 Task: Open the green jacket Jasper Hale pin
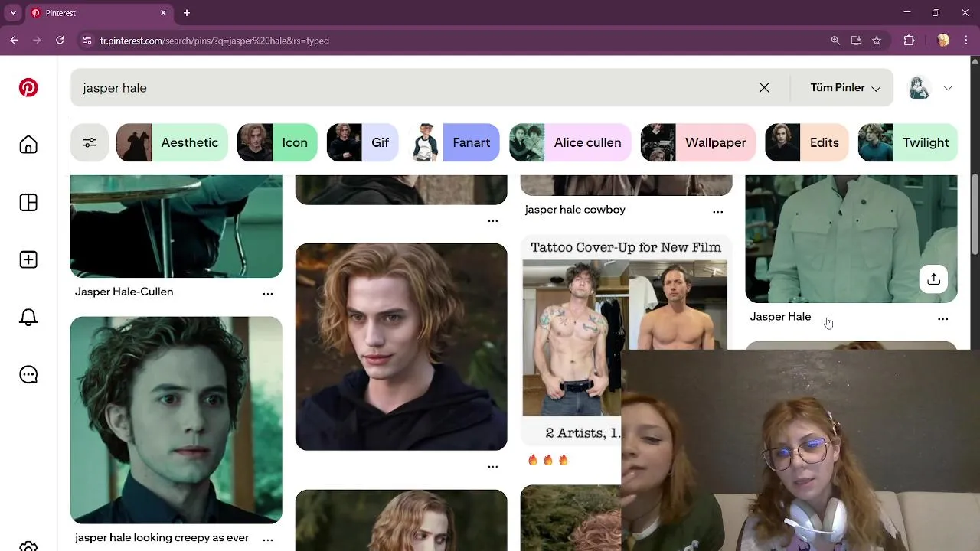pyautogui.click(x=851, y=239)
